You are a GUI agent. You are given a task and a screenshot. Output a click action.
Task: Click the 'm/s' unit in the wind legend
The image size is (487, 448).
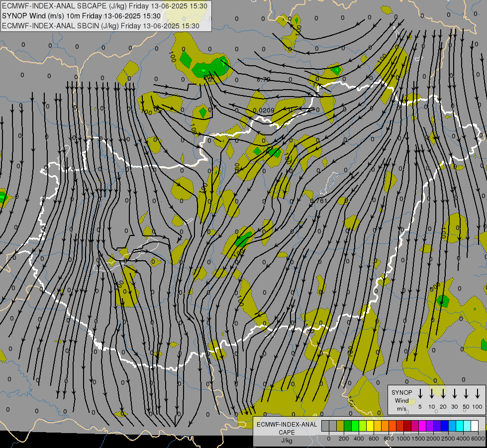point(401,409)
